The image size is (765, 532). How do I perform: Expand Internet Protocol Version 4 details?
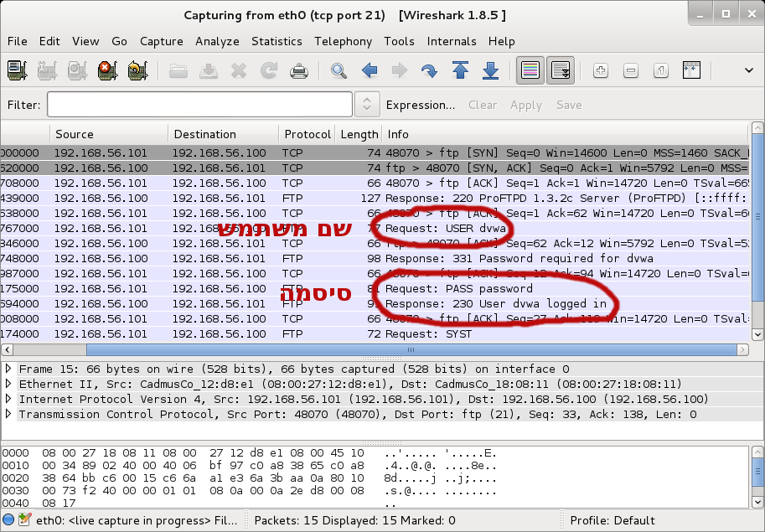pos(8,399)
